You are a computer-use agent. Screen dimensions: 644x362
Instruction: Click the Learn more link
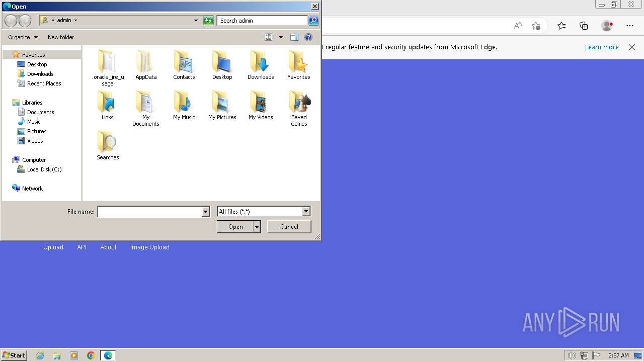click(x=602, y=47)
